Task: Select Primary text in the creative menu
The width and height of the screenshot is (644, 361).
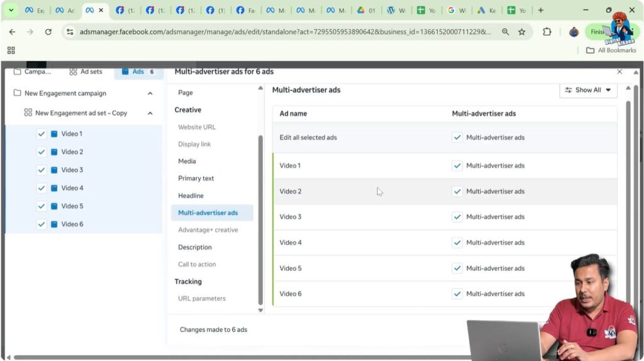Action: pyautogui.click(x=196, y=179)
